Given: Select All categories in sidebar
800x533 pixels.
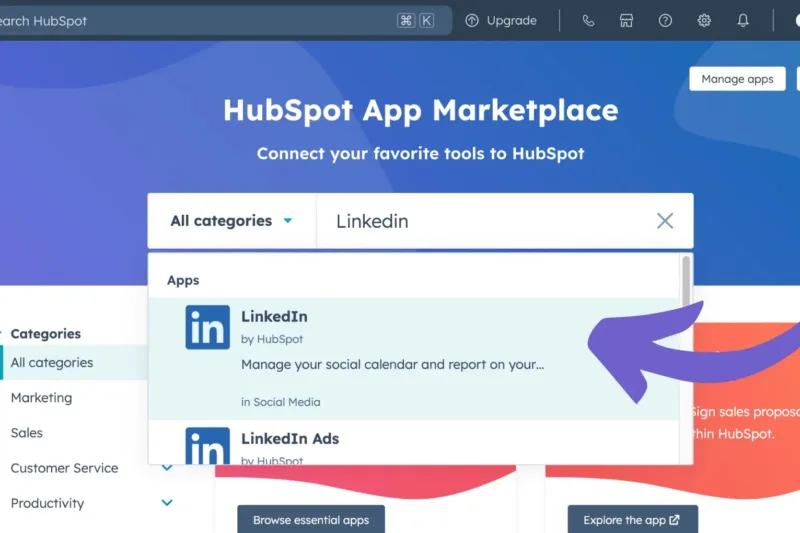Looking at the screenshot, I should (74, 363).
